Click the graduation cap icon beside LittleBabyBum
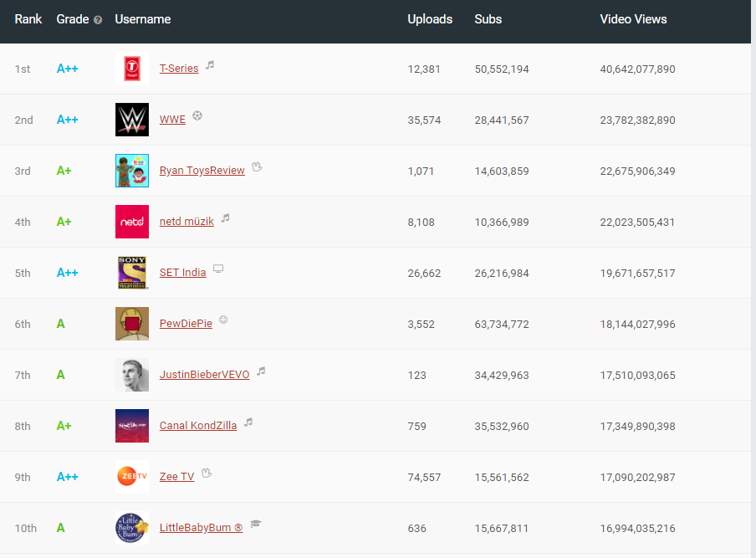Image resolution: width=756 pixels, height=558 pixels. click(256, 524)
